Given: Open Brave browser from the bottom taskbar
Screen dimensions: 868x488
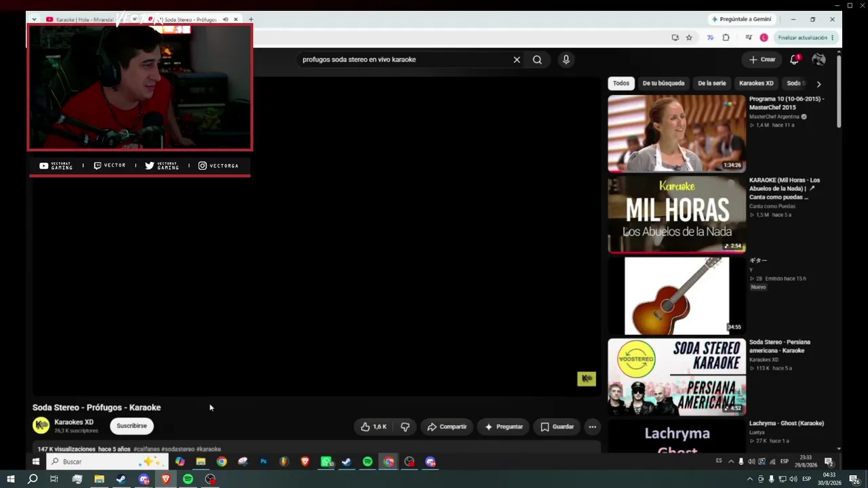Looking at the screenshot, I should tap(165, 479).
